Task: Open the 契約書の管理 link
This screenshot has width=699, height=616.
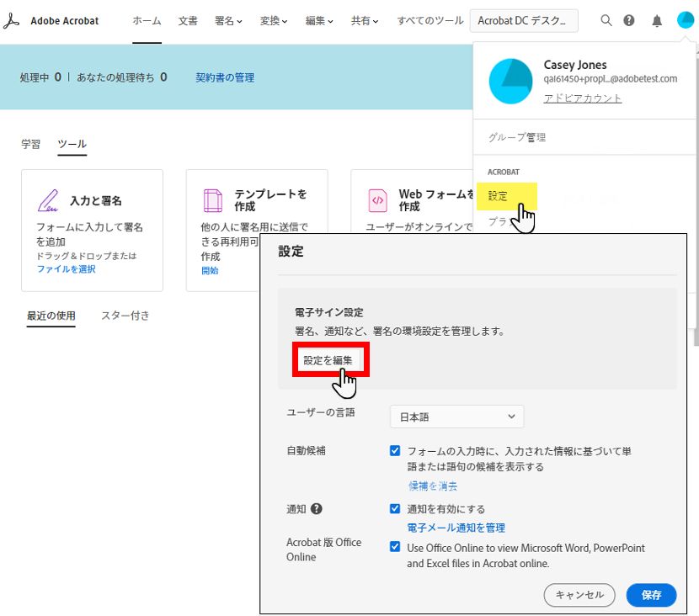Action: (x=225, y=77)
